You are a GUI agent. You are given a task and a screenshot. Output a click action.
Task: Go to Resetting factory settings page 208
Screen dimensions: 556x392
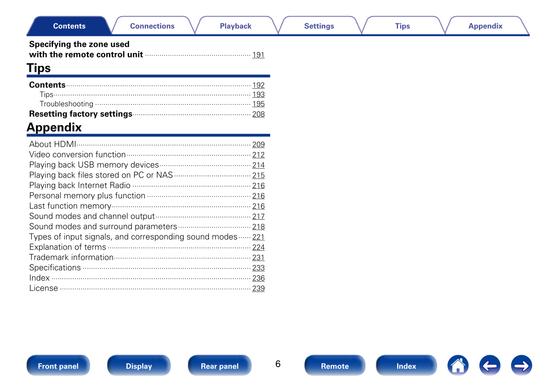point(258,114)
